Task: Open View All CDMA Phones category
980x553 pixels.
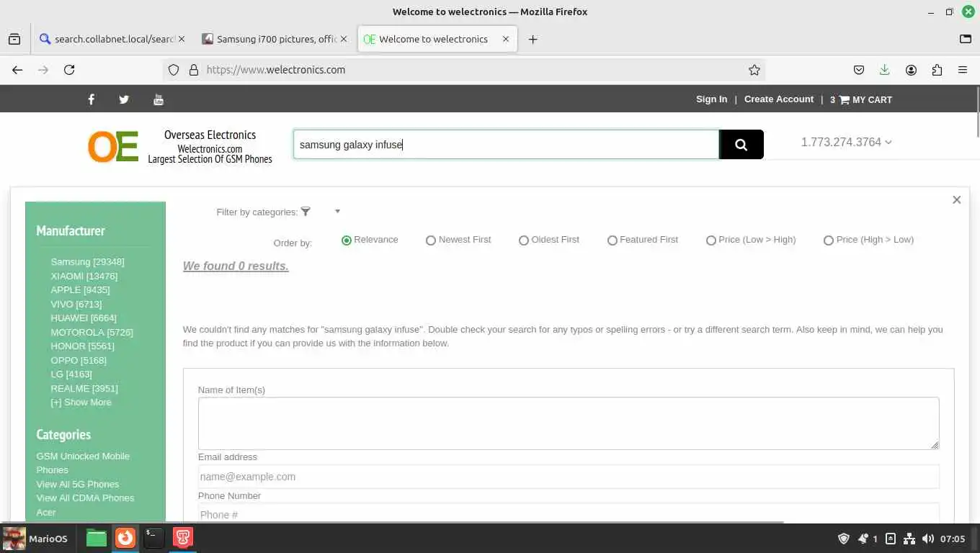Action: [85, 498]
